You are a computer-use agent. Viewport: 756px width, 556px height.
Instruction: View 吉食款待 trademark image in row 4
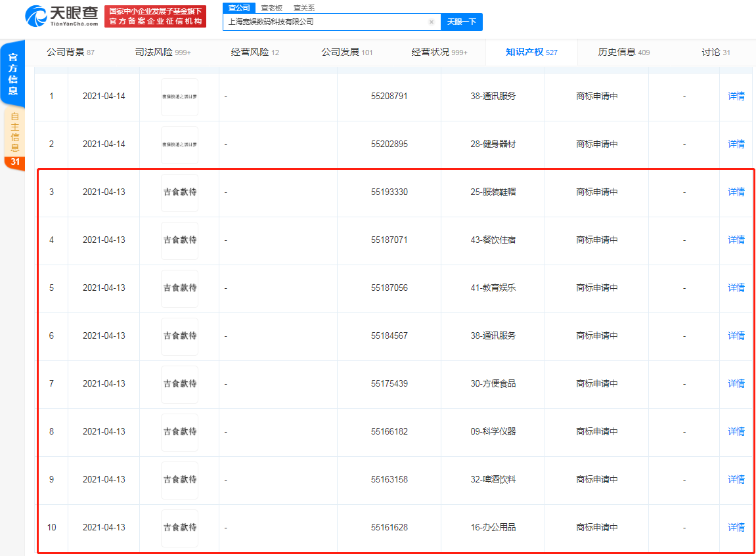[179, 240]
